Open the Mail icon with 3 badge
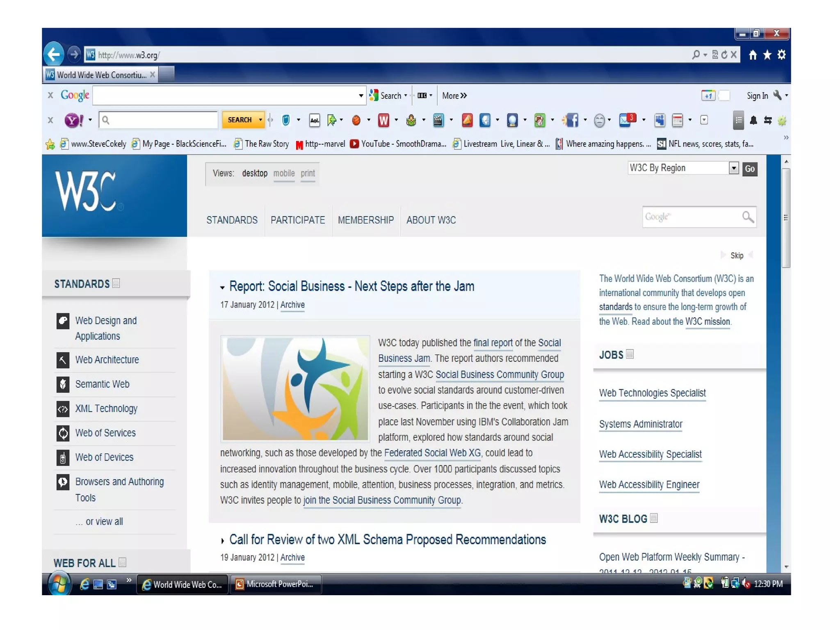840x630 pixels. pyautogui.click(x=626, y=120)
